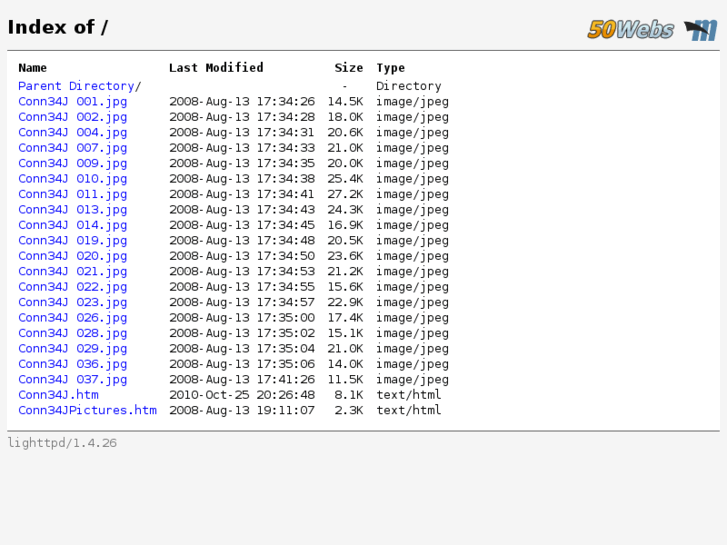The width and height of the screenshot is (727, 545).
Task: Click the size value 25.4K
Action: [x=345, y=179]
